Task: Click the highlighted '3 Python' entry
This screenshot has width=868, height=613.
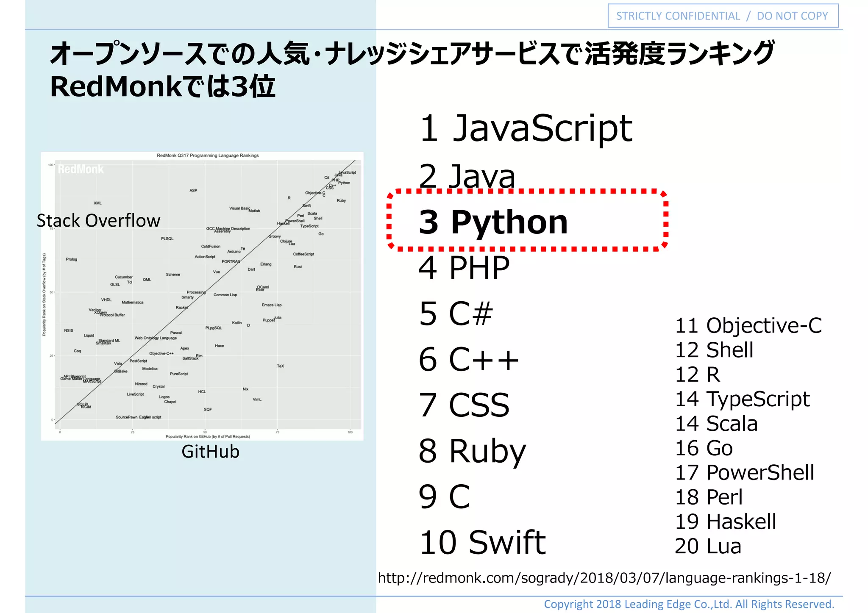Action: pyautogui.click(x=493, y=222)
